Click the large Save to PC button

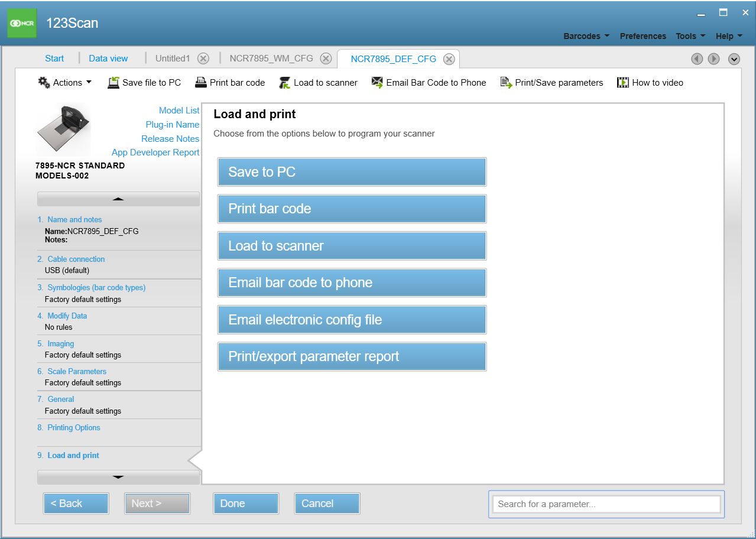pos(352,172)
